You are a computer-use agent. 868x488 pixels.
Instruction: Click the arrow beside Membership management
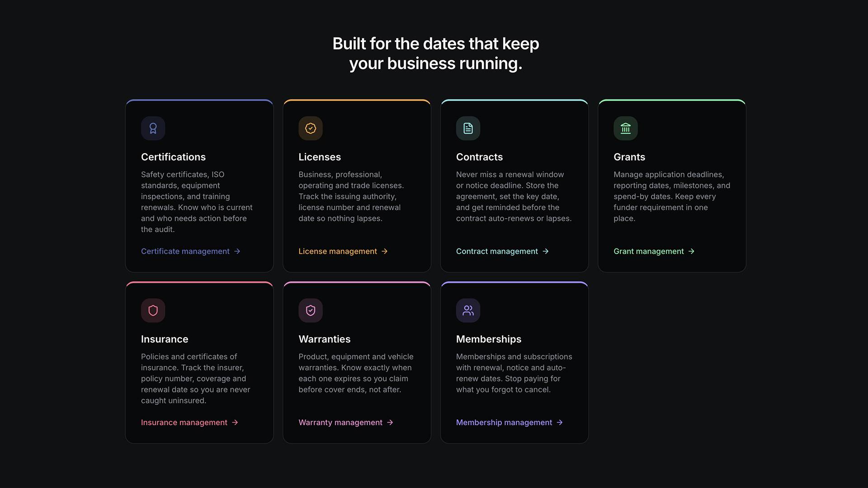560,422
